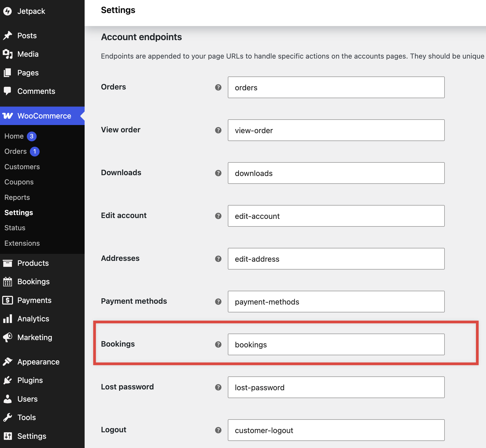Click the Posts pushpin icon
Image resolution: width=486 pixels, height=448 pixels.
(8, 36)
